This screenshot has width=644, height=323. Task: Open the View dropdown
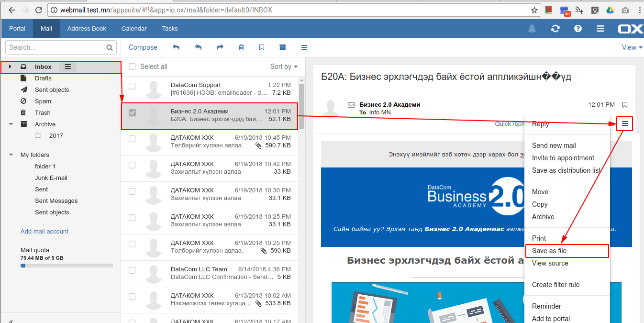coord(632,47)
